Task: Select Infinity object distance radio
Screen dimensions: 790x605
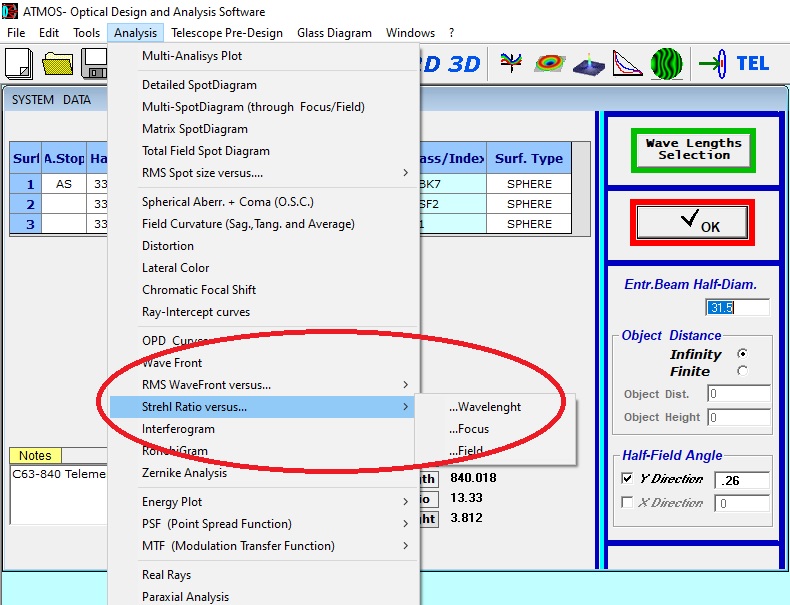Action: [x=742, y=354]
